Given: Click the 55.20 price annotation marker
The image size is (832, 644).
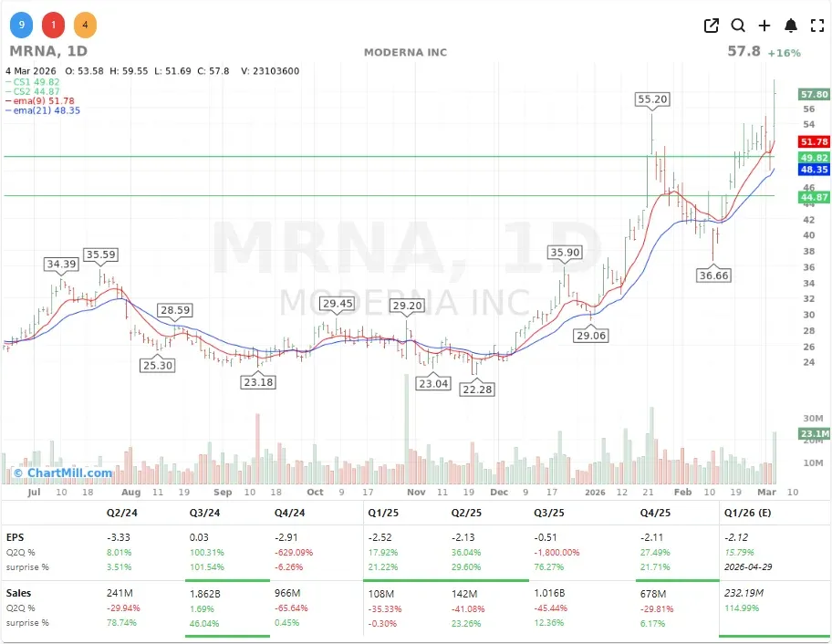Looking at the screenshot, I should [x=652, y=100].
